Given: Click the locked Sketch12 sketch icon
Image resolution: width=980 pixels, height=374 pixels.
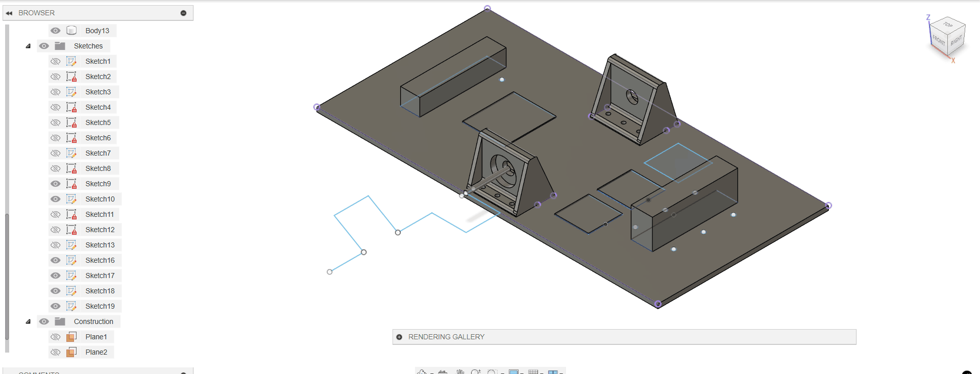Looking at the screenshot, I should point(71,230).
